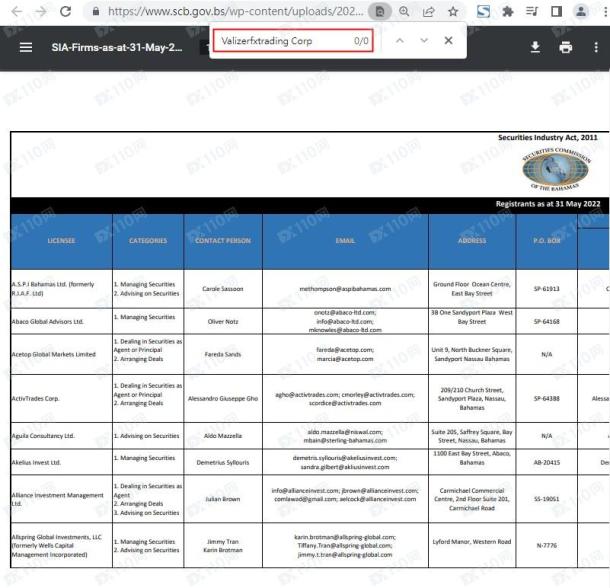Click the SIA-Firms-as-at-31-May PDF title

117,47
